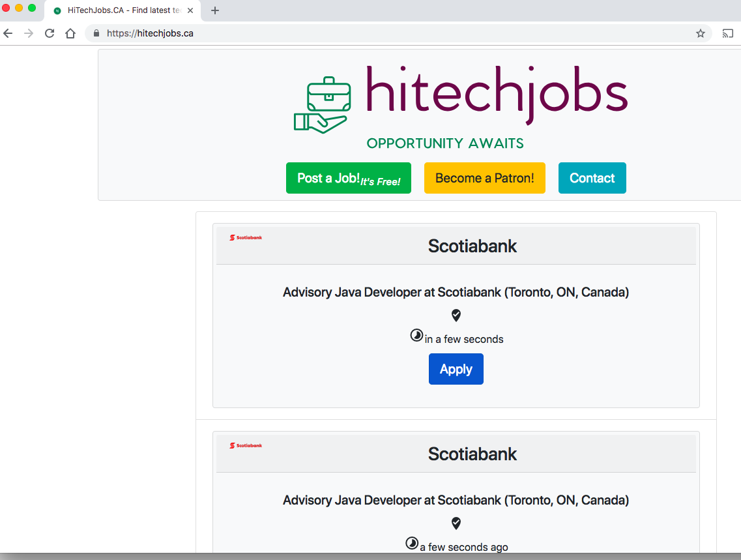Image resolution: width=741 pixels, height=560 pixels.
Task: Click the 'Become a Patron!' button
Action: (x=485, y=177)
